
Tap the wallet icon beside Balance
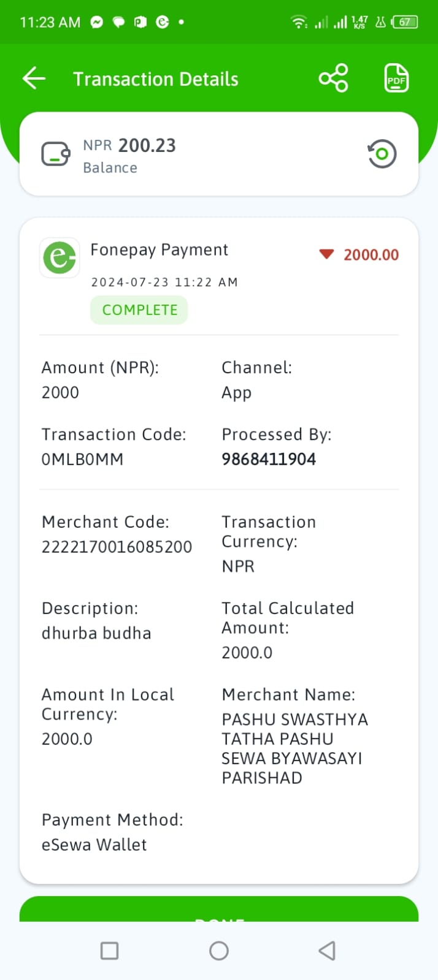(x=56, y=154)
